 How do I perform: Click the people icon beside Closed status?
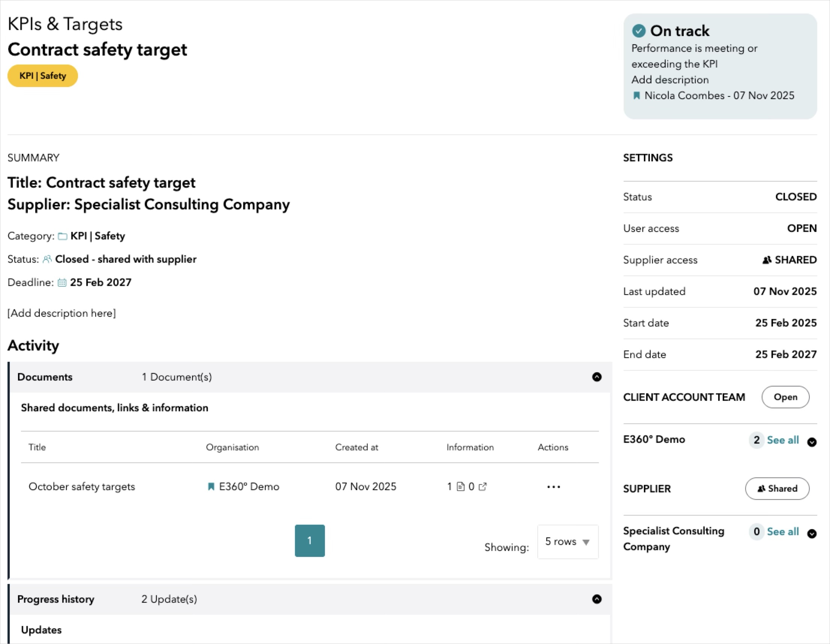click(x=47, y=259)
